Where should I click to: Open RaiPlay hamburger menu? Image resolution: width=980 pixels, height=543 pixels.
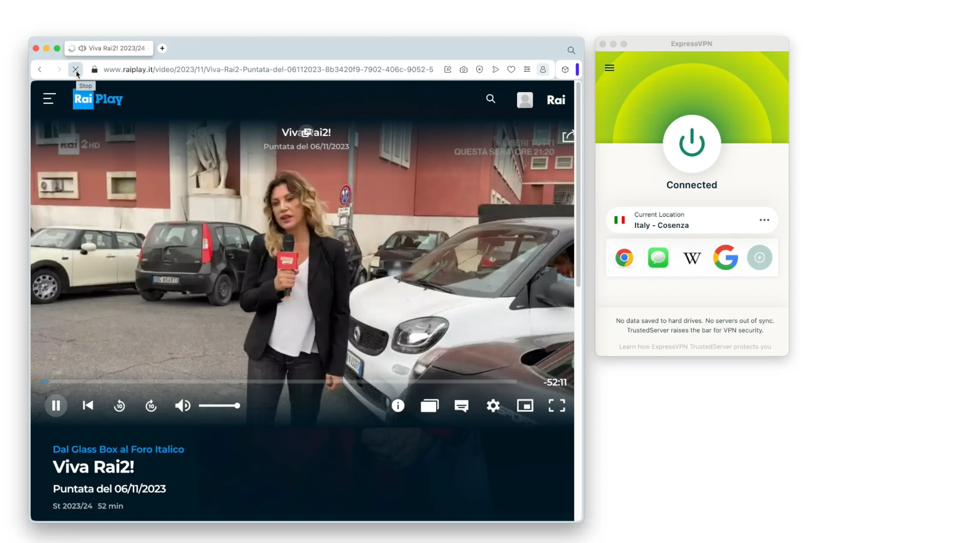click(49, 99)
